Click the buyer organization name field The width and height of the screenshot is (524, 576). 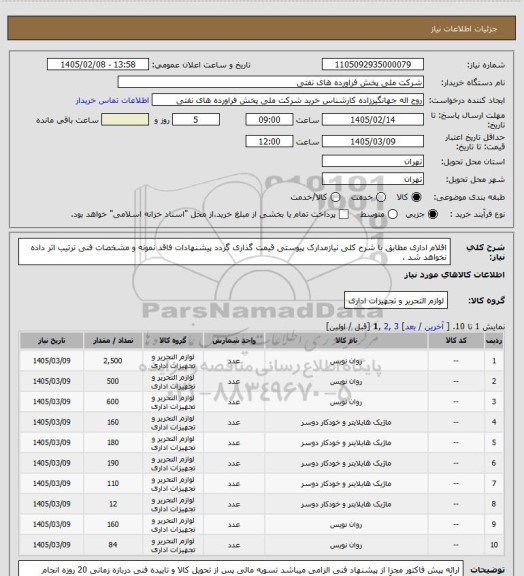270,82
